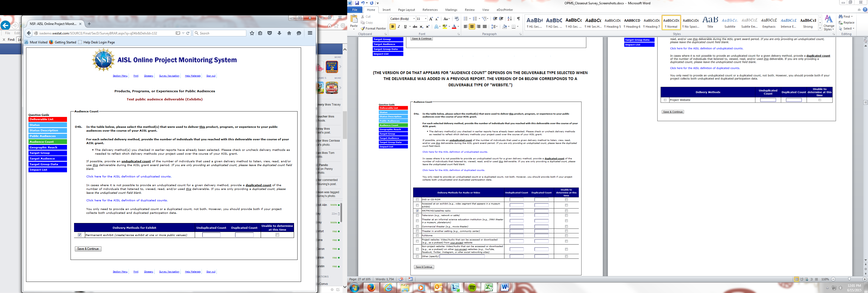Expand the font size dropdown
868x293 pixels.
pos(426,19)
